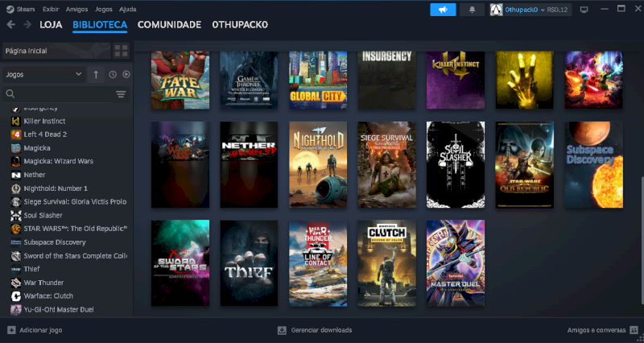Open Star Wars Old Republic cover
This screenshot has width=644, height=343.
(525, 164)
